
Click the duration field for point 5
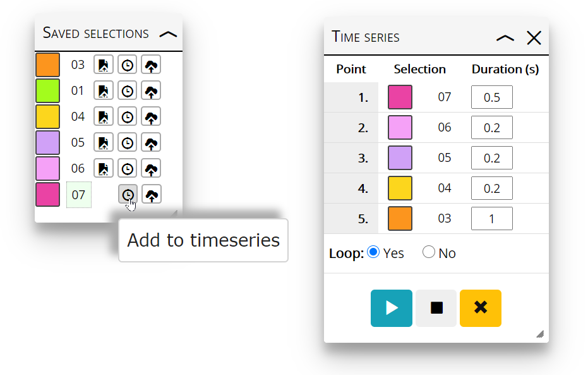491,218
